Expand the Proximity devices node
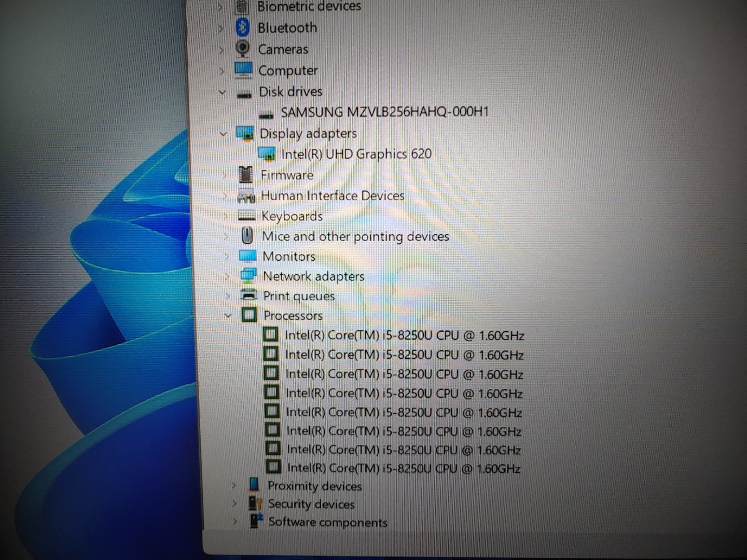 pyautogui.click(x=233, y=485)
